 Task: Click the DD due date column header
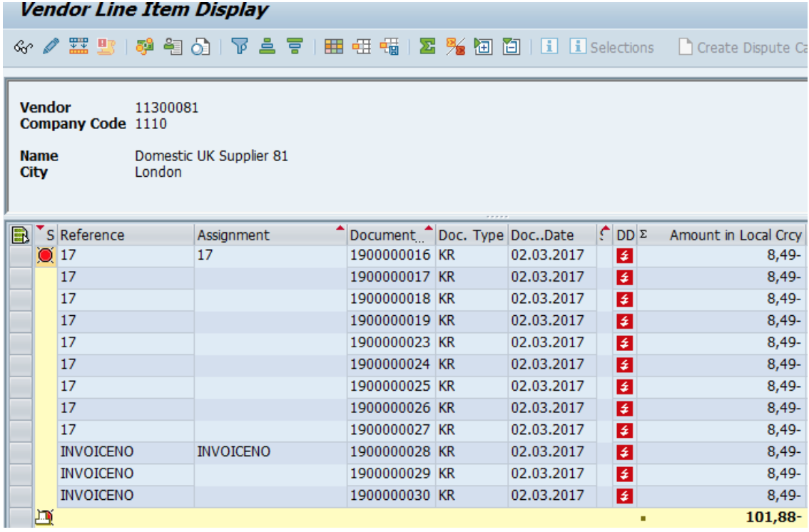click(x=625, y=235)
